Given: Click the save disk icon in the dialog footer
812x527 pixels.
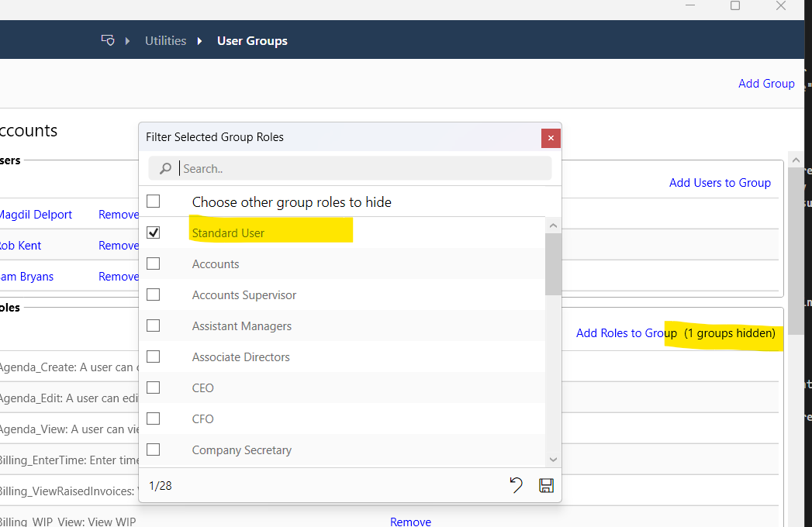Looking at the screenshot, I should click(x=546, y=486).
